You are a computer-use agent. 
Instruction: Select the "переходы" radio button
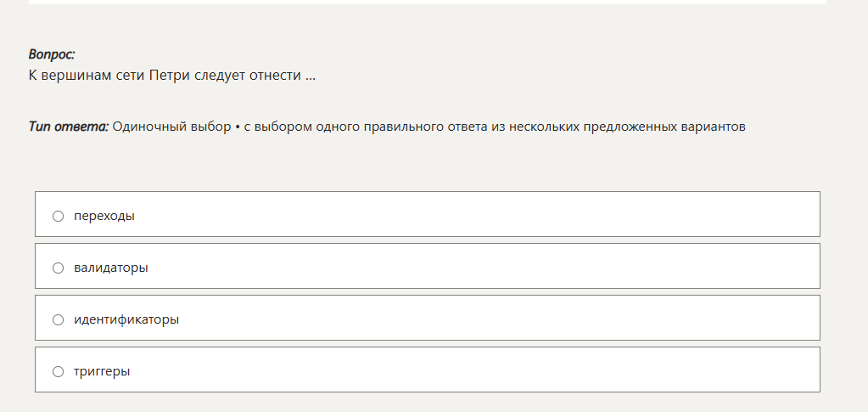point(59,216)
